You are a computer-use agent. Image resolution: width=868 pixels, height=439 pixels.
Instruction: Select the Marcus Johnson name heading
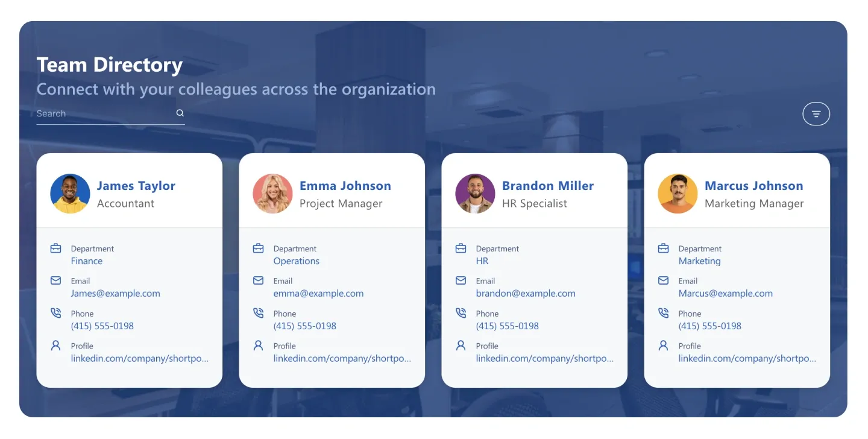point(754,186)
